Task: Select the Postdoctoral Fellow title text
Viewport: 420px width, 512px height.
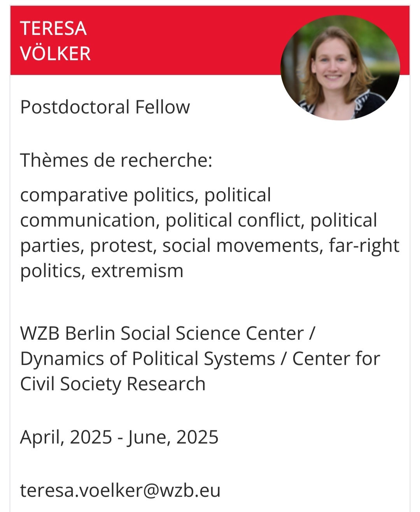Action: [x=105, y=107]
